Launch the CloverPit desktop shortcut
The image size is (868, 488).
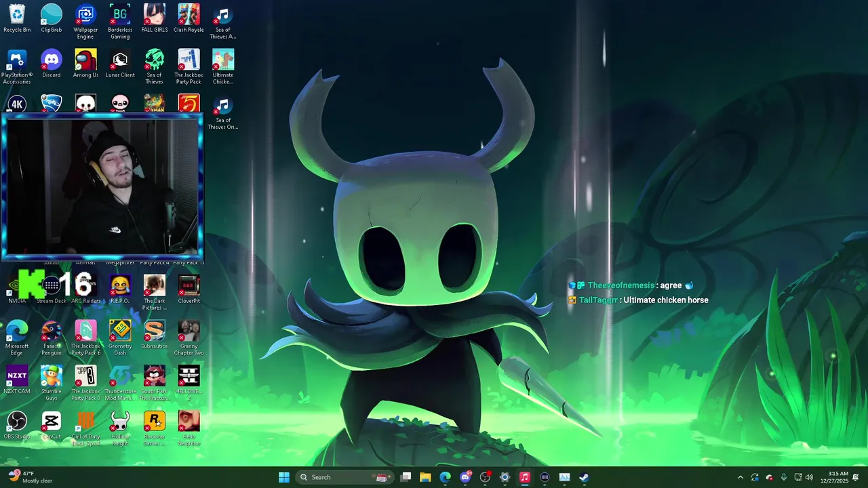pyautogui.click(x=189, y=289)
